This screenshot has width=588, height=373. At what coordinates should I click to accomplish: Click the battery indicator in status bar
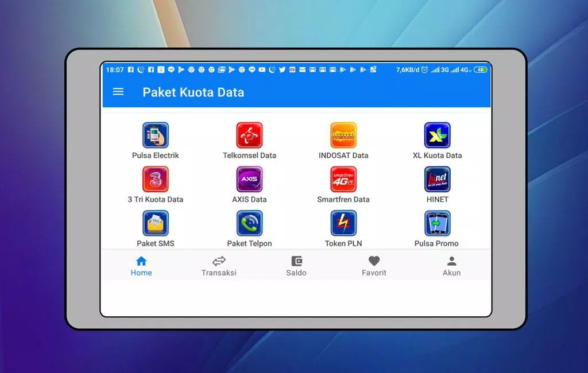481,69
